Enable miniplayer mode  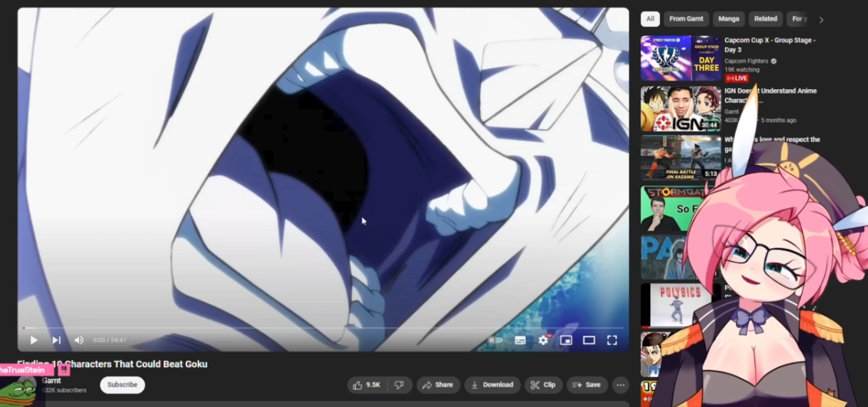point(566,340)
